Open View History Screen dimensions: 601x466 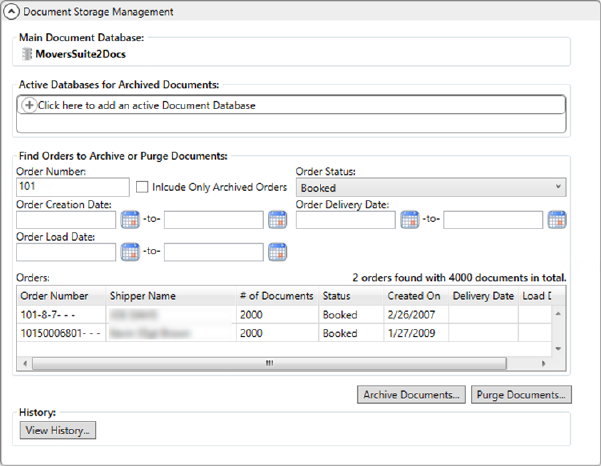(58, 430)
